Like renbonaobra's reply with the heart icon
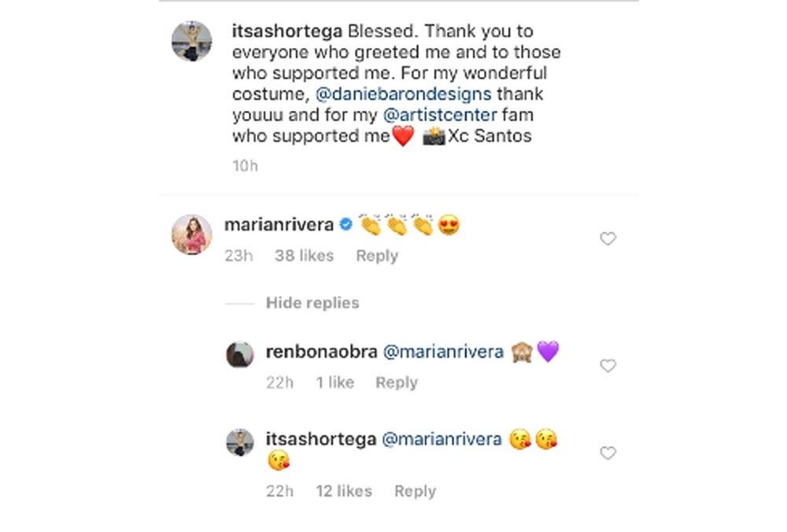The height and width of the screenshot is (532, 787). (x=608, y=365)
